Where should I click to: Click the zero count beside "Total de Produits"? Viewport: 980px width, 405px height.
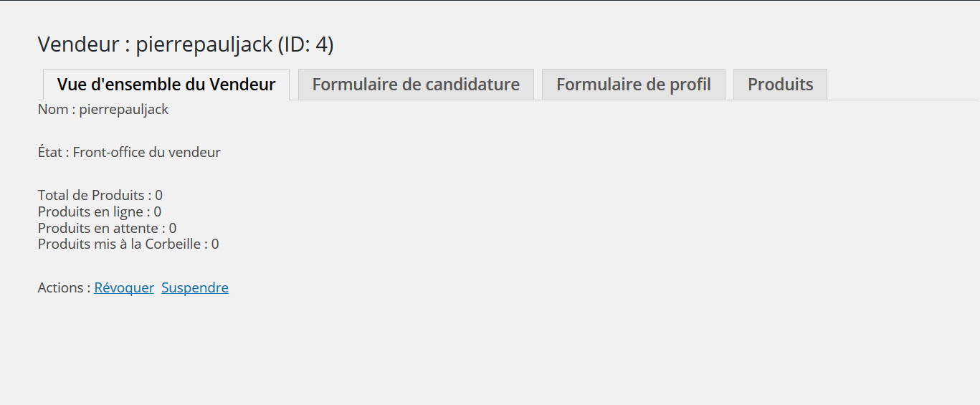159,195
